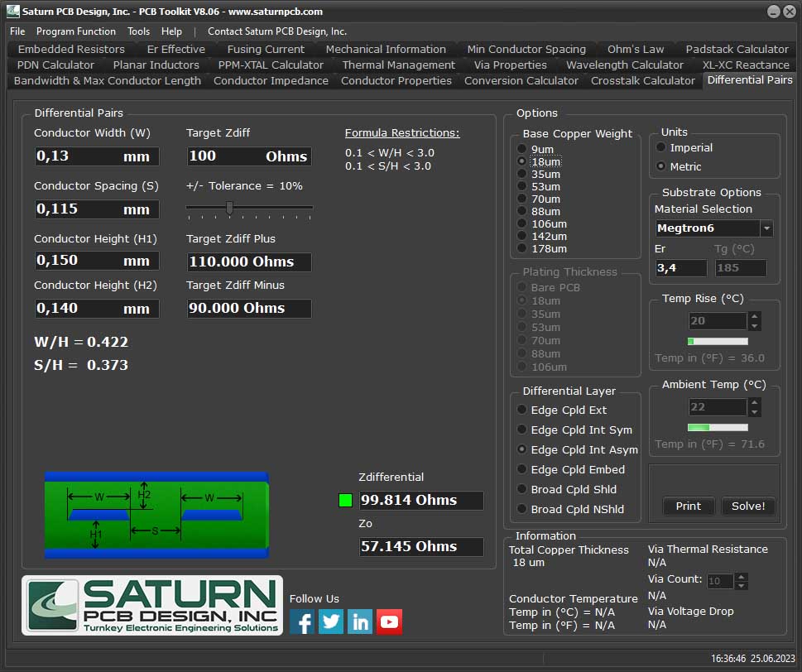
Task: Click the Print button
Action: pos(688,506)
